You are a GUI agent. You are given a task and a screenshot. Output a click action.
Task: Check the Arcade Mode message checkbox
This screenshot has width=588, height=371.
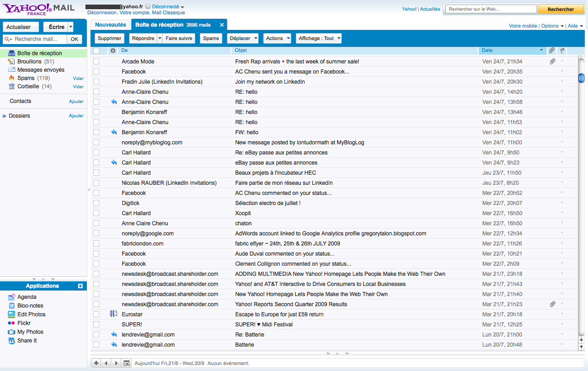coord(96,62)
